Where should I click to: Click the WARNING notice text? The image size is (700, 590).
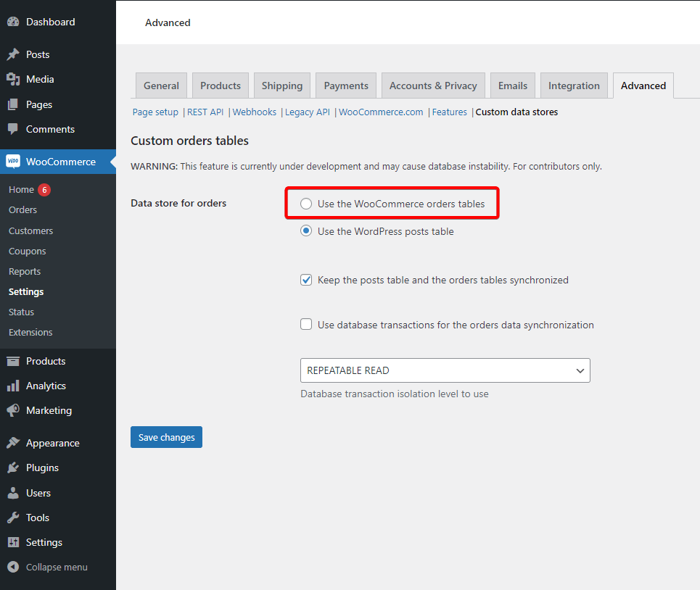point(366,166)
